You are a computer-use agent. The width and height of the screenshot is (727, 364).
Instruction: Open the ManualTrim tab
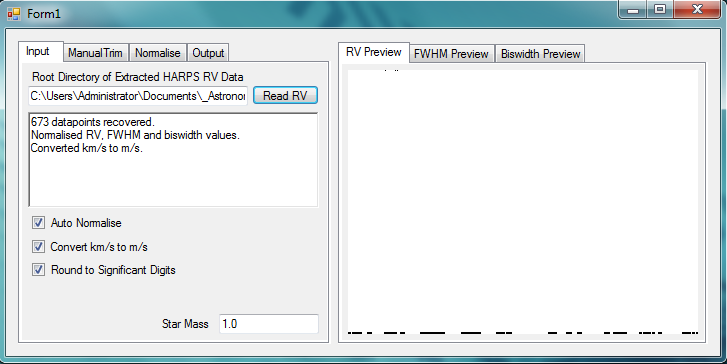[96, 53]
